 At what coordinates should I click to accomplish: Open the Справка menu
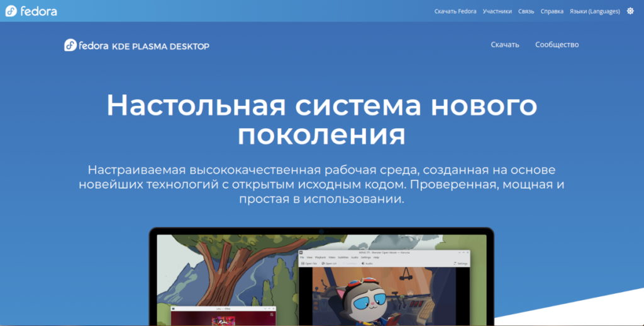pos(552,11)
